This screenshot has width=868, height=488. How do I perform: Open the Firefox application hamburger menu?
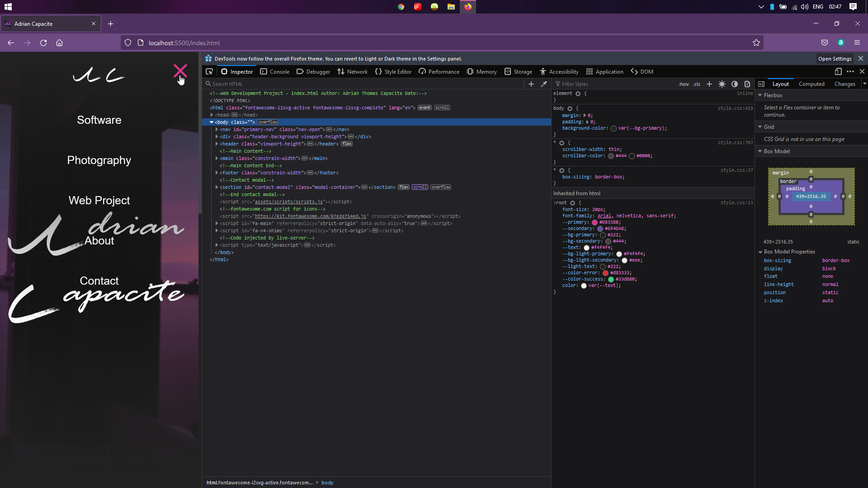857,42
